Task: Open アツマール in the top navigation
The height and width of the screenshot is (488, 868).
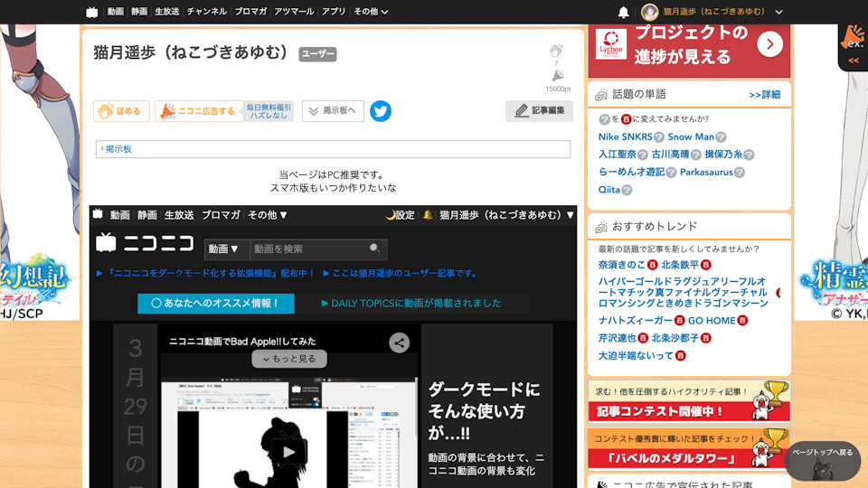Action: pyautogui.click(x=294, y=12)
